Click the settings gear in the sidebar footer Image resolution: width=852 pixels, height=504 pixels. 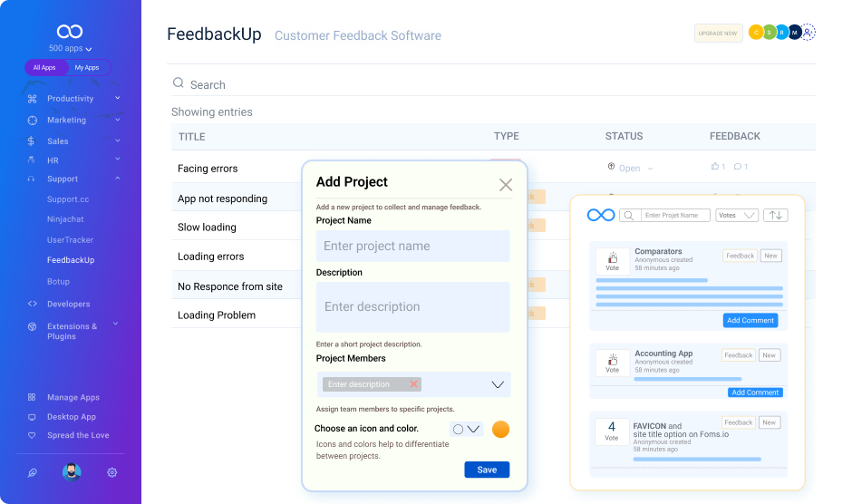coord(112,472)
